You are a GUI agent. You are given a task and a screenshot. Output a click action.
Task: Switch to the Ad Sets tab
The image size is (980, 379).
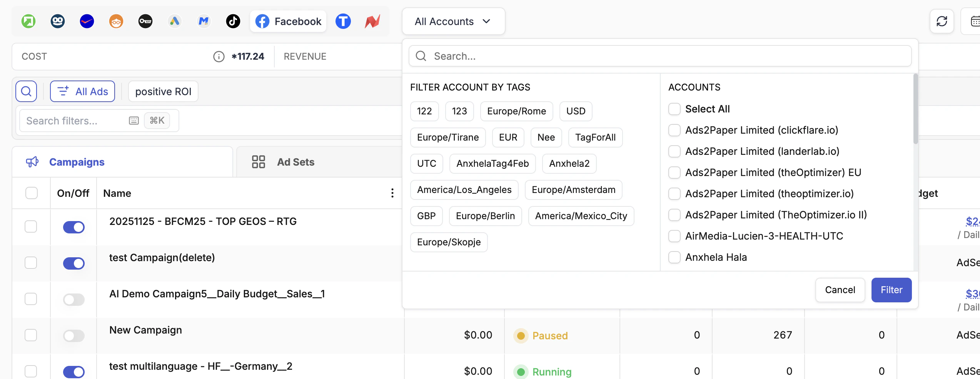(319, 162)
